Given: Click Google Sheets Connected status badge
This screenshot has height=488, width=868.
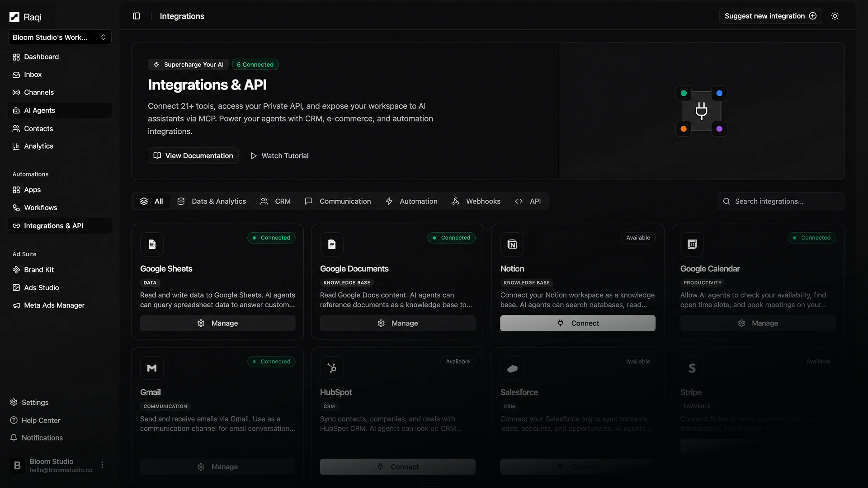Looking at the screenshot, I should tap(271, 238).
